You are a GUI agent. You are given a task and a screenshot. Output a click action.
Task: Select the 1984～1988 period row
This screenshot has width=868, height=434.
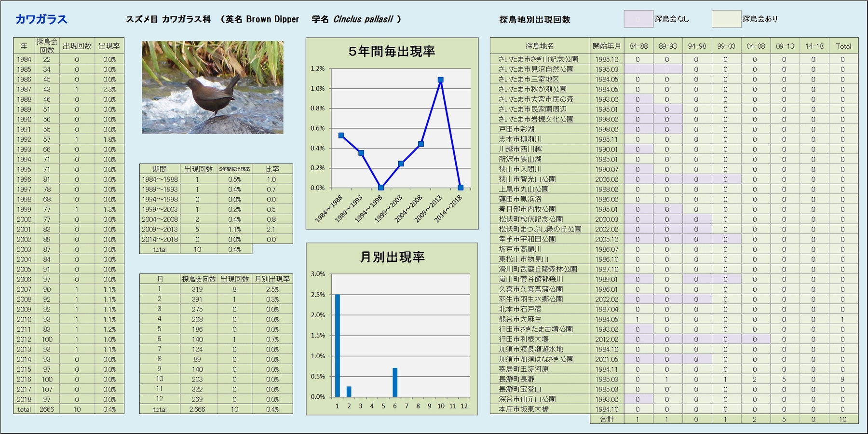tap(216, 179)
